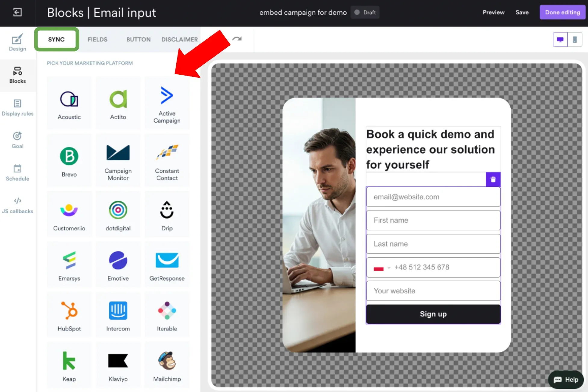Click the Save button
Viewport: 588px width, 392px height.
pos(522,12)
